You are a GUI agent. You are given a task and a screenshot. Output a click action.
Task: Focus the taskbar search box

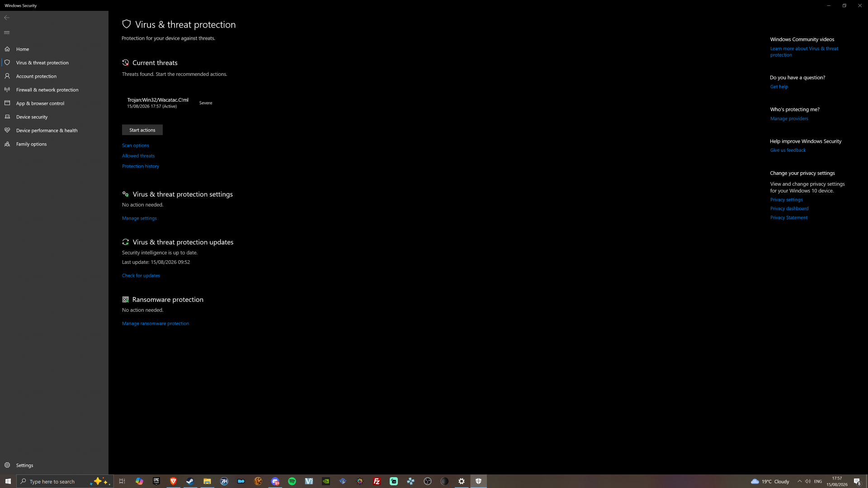(65, 481)
